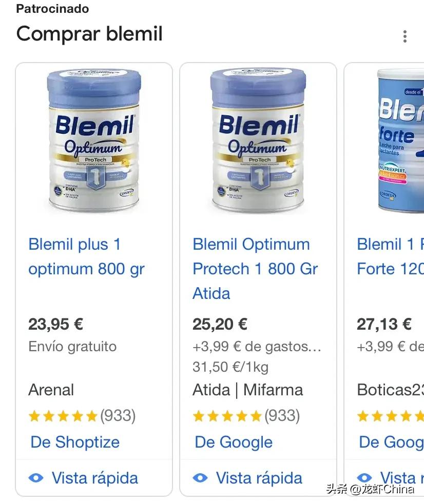Click Arenal star rating with 933 reviews

pyautogui.click(x=81, y=415)
